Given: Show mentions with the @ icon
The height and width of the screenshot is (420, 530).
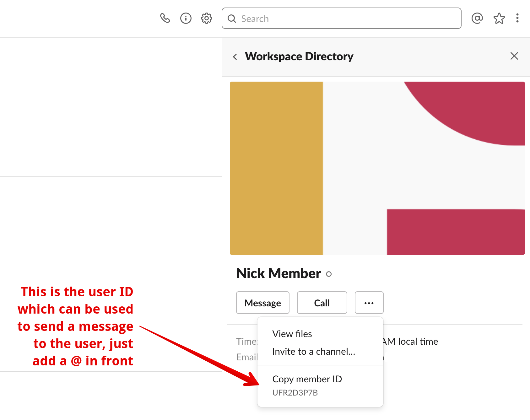Looking at the screenshot, I should point(477,18).
